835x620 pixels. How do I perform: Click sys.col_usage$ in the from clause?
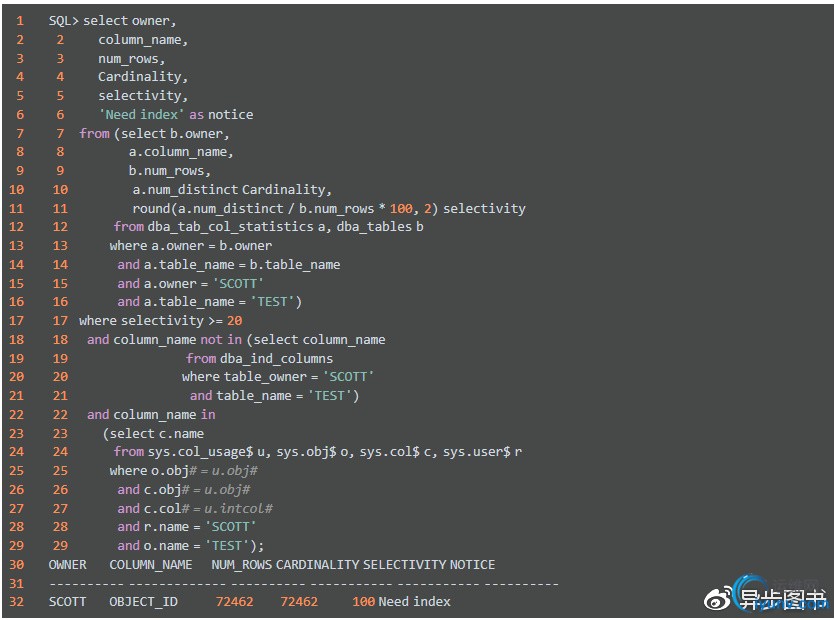pyautogui.click(x=201, y=452)
